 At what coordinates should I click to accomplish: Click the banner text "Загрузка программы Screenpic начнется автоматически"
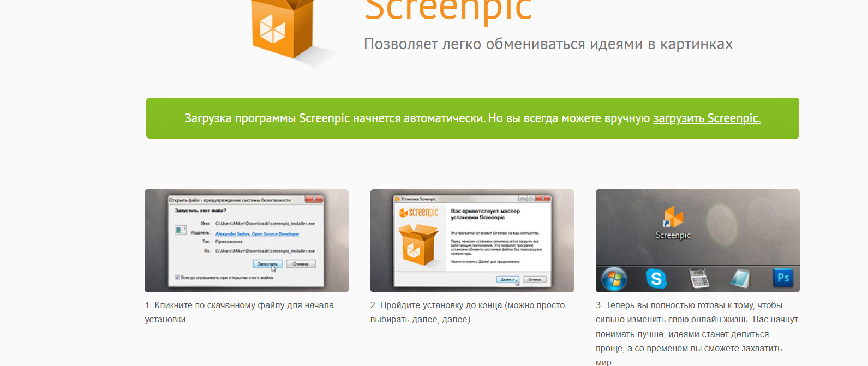click(335, 118)
